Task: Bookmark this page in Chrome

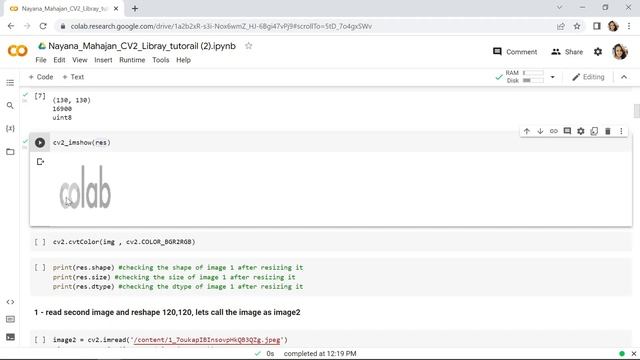Action: 577,26
